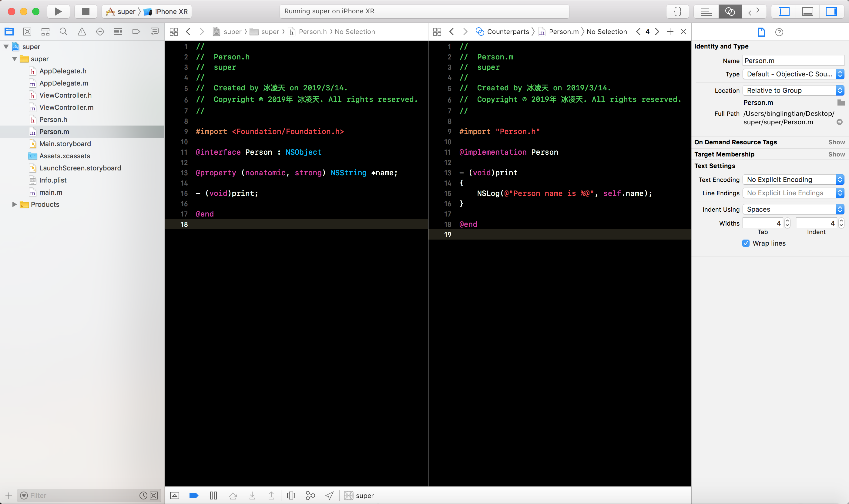Click the Run (play) button
The width and height of the screenshot is (849, 504).
click(x=58, y=12)
